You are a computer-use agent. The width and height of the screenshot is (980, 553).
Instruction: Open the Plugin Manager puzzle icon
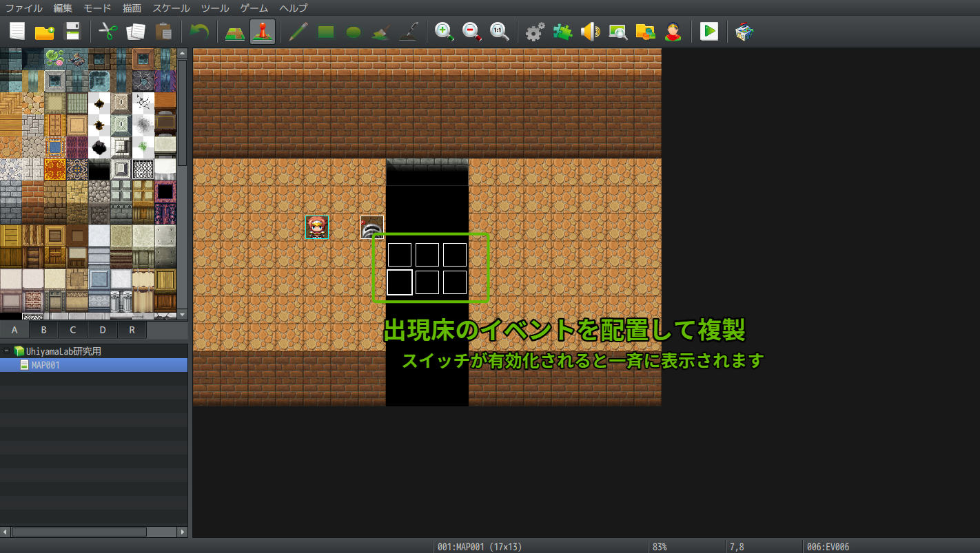(x=562, y=32)
